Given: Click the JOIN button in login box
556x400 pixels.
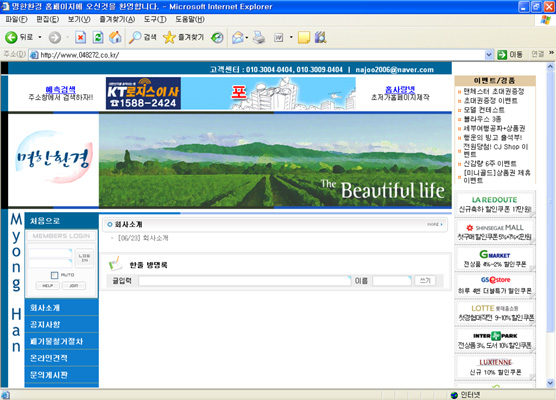Looking at the screenshot, I should point(73,285).
